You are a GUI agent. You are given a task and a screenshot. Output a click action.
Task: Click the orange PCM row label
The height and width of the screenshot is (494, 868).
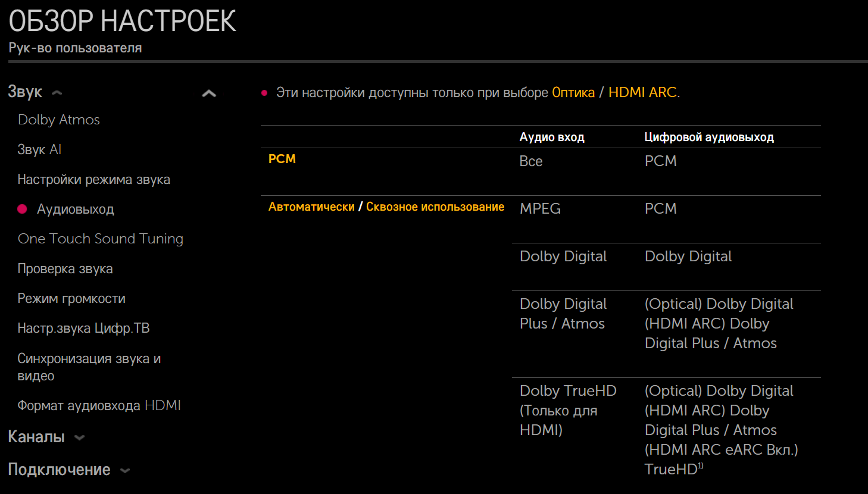point(282,159)
